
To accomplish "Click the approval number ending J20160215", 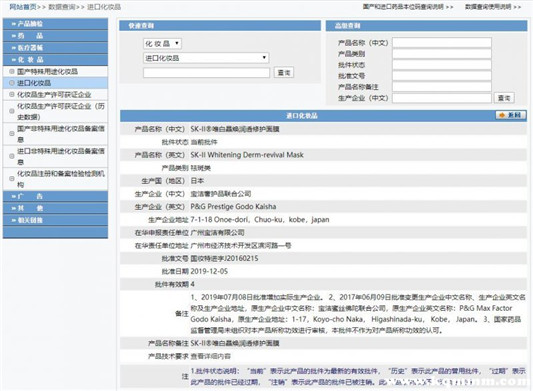I will 224,258.
